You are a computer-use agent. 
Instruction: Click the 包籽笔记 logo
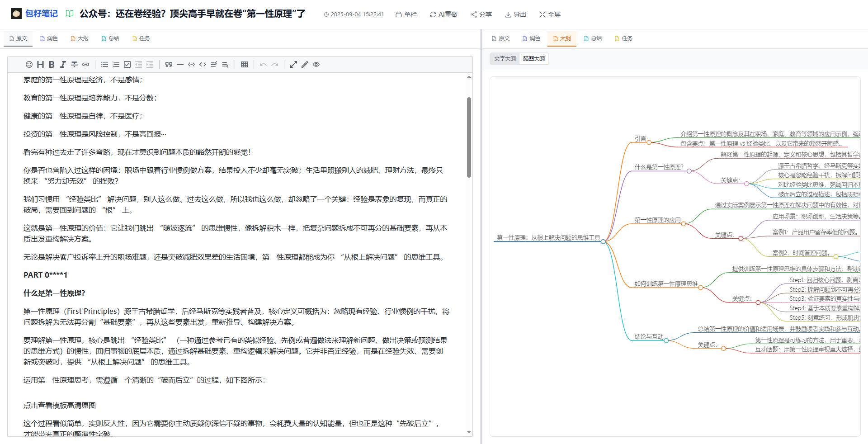tap(34, 14)
